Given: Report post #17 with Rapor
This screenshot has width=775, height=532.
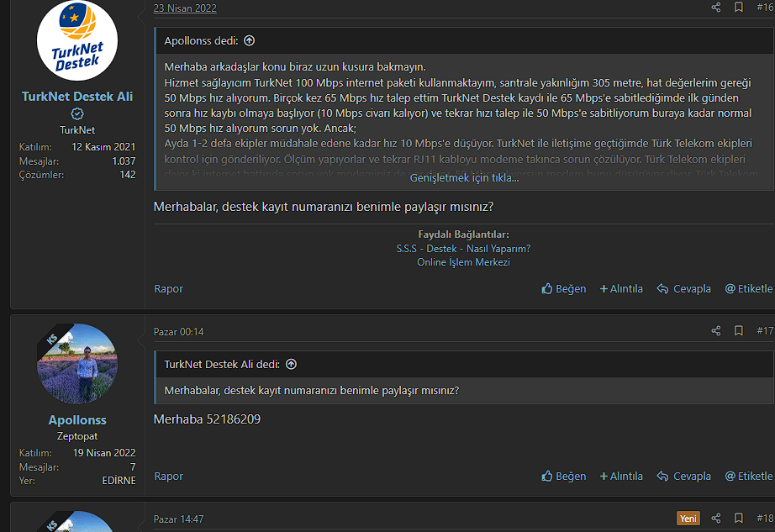Looking at the screenshot, I should point(169,477).
